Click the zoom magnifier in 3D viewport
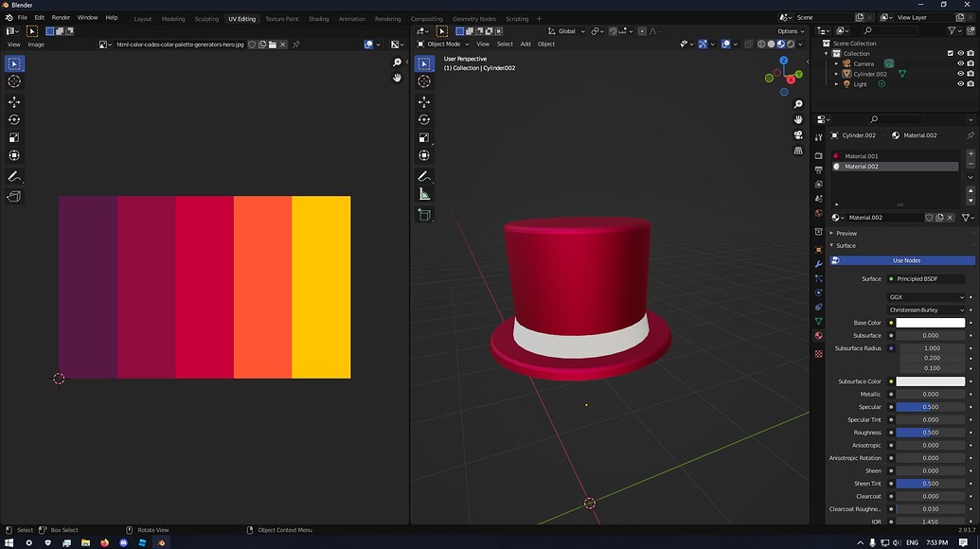Viewport: 980px width, 549px height. click(x=798, y=104)
